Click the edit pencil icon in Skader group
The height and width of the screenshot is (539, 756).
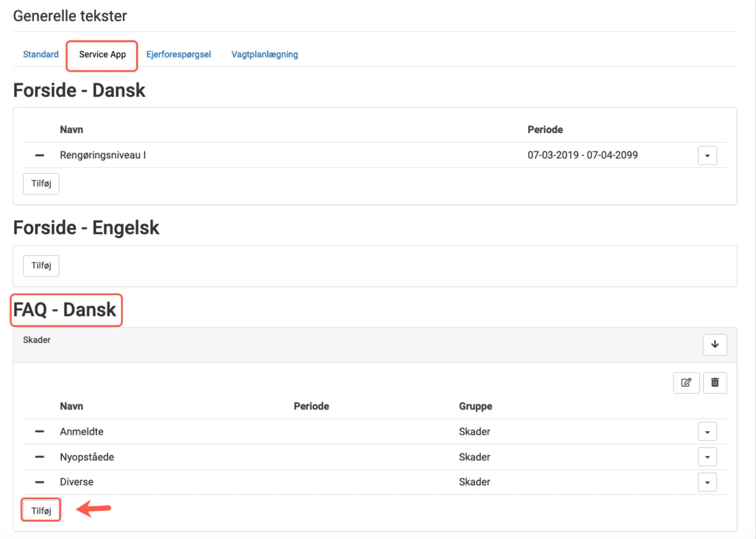[686, 382]
